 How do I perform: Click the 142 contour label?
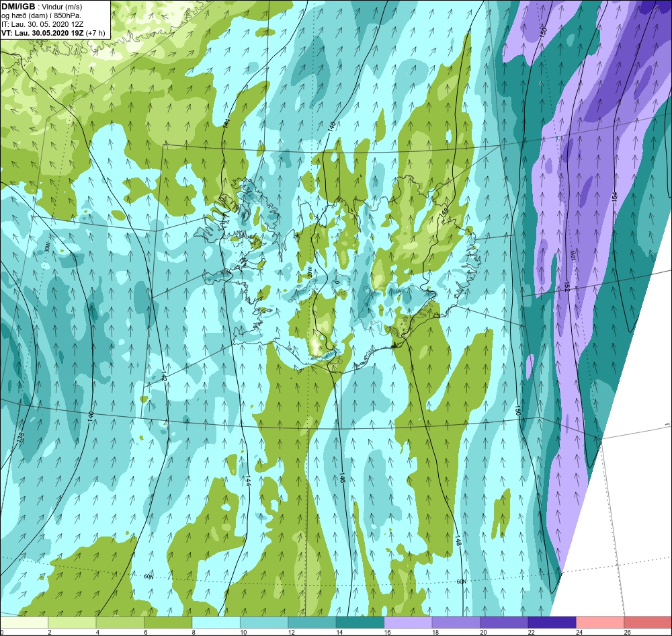pos(164,377)
